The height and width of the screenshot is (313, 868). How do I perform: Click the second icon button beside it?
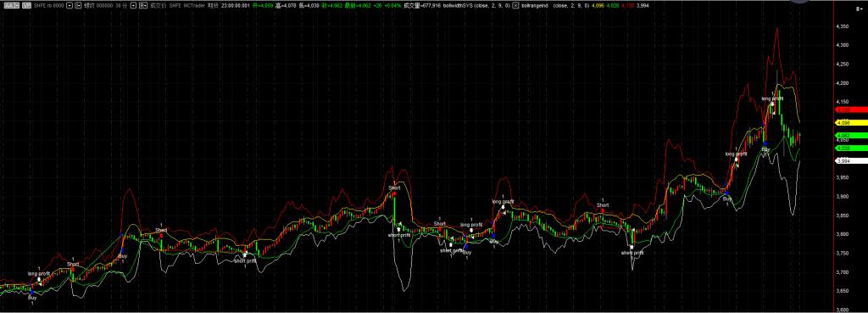26,6
